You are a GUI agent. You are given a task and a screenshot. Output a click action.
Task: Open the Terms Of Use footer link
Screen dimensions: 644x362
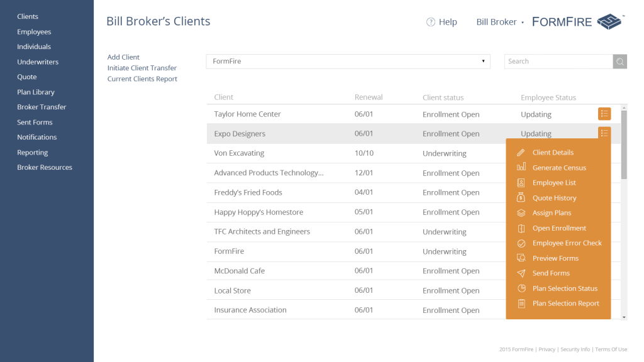(611, 349)
